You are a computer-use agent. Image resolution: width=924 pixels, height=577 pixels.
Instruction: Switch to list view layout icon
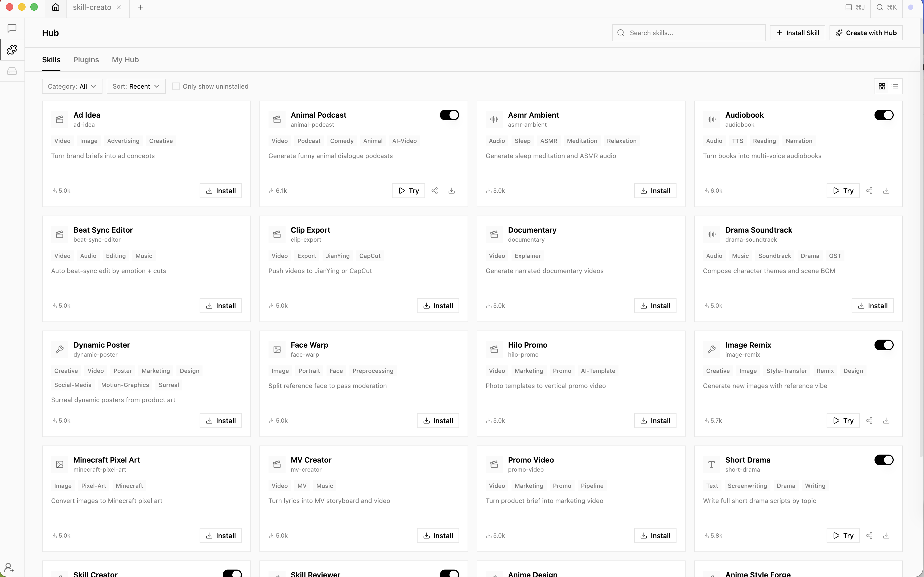[895, 86]
